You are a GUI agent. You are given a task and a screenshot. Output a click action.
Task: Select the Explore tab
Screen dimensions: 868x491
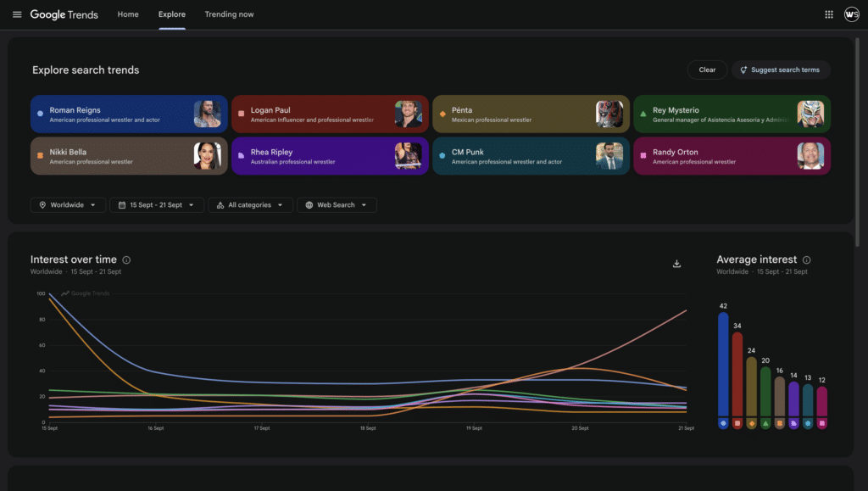(x=171, y=14)
